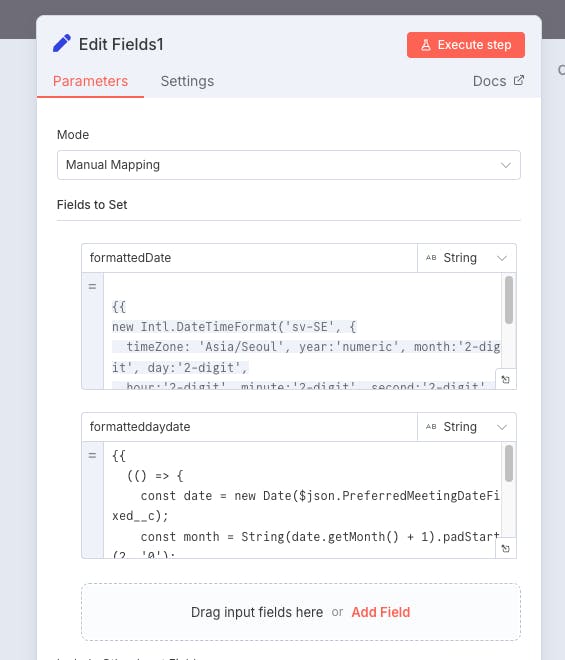Click the equals expression icon for formatteddaydate
The height and width of the screenshot is (660, 565).
click(92, 455)
